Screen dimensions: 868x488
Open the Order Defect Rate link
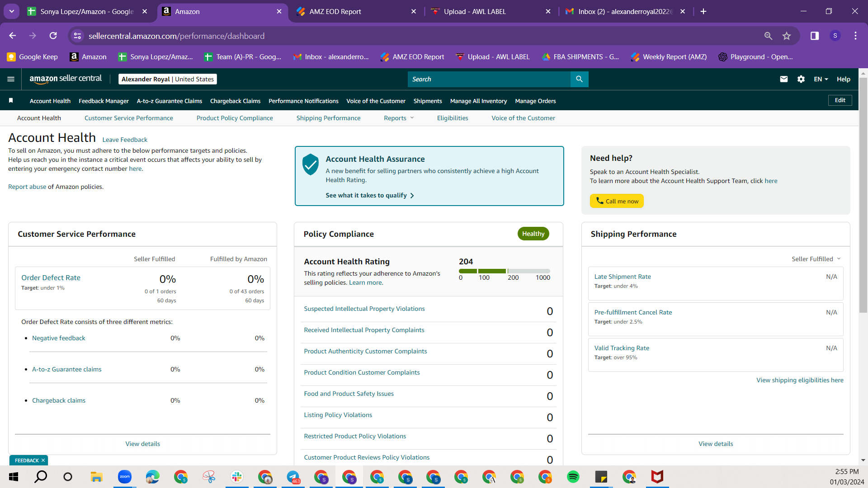[51, 277]
